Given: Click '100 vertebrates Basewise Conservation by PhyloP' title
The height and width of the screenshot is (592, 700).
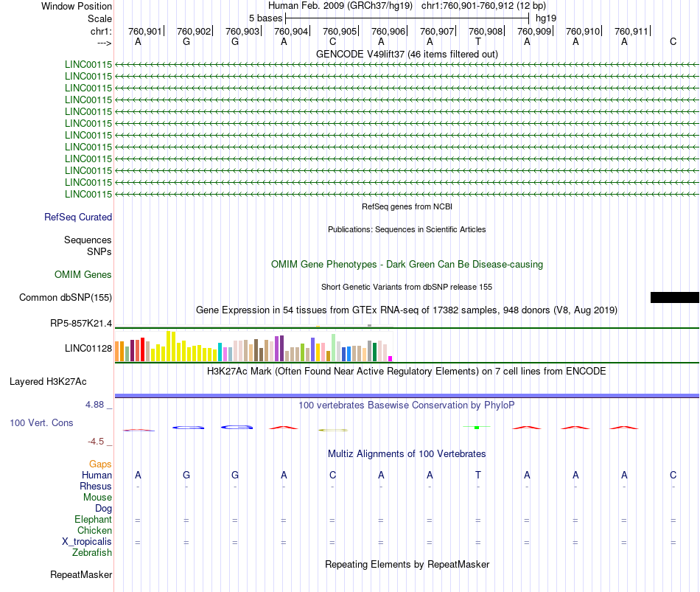Looking at the screenshot, I should click(x=407, y=405).
